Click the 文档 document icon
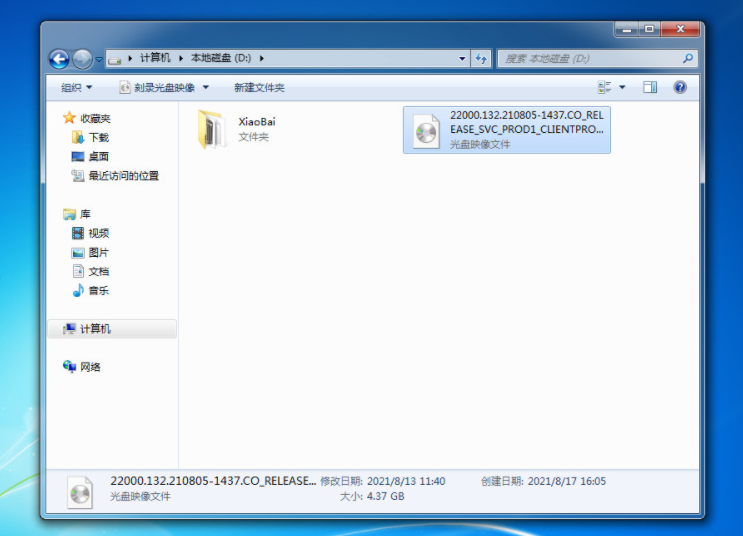 [78, 271]
